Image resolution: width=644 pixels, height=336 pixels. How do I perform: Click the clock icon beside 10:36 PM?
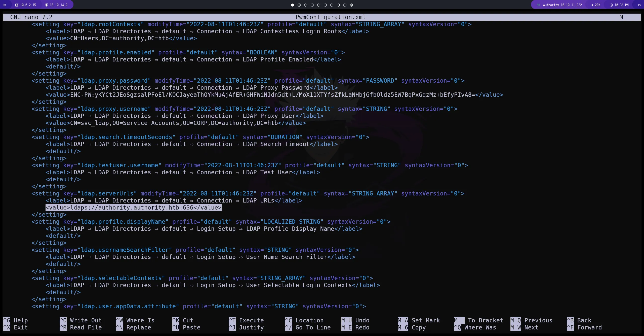point(611,5)
